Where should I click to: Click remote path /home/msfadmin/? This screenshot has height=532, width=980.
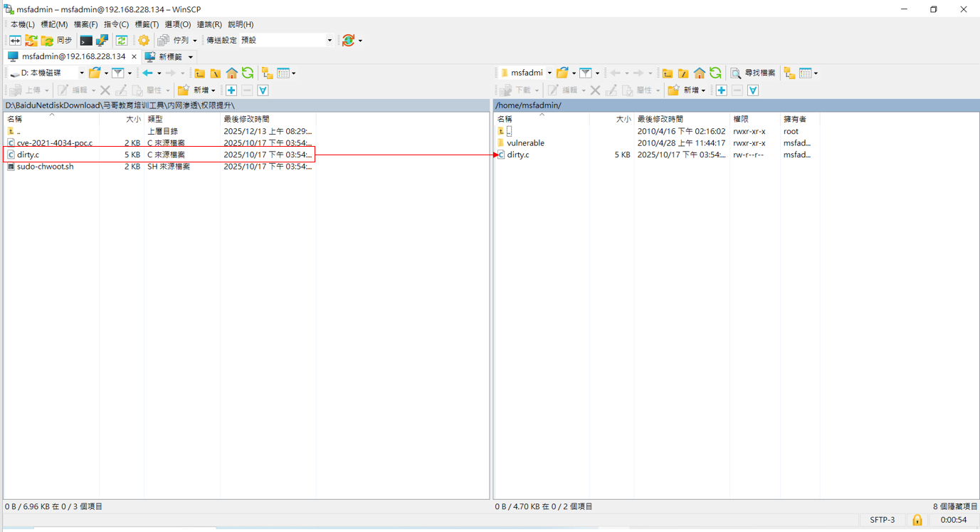pos(528,105)
